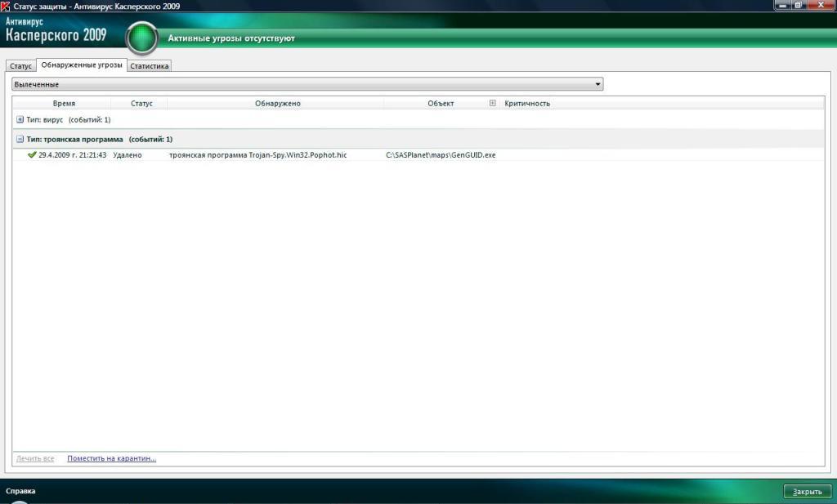
Task: Click the timestamp '29.4.2009 г. 21:21:43'
Action: tap(73, 154)
